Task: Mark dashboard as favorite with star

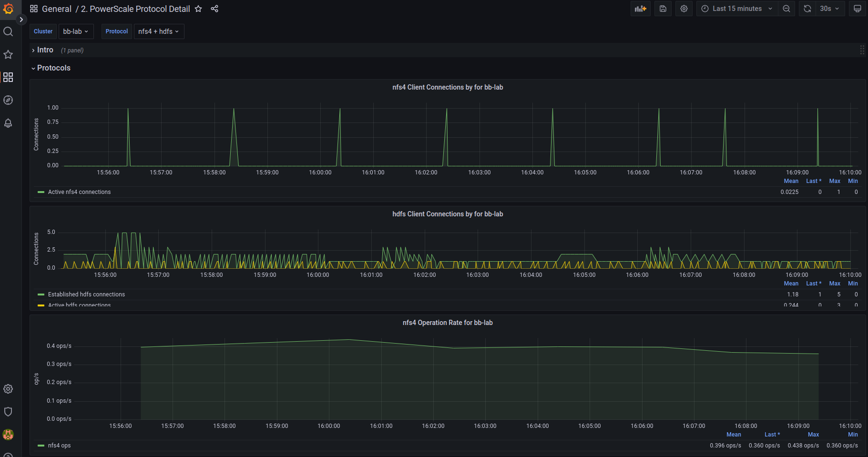Action: click(198, 9)
